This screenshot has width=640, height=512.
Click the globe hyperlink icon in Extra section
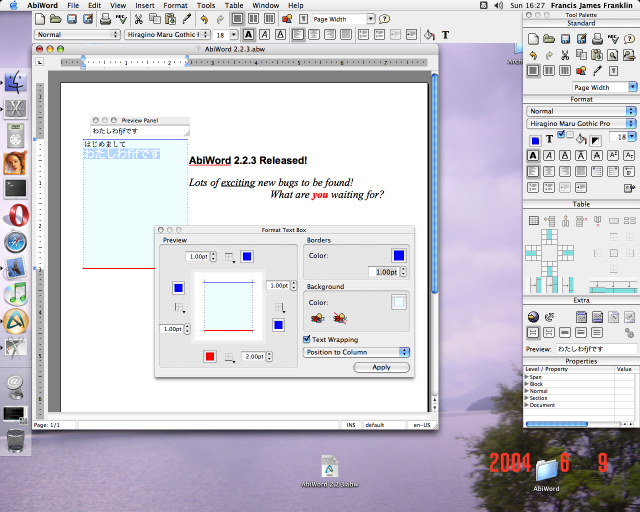point(533,317)
